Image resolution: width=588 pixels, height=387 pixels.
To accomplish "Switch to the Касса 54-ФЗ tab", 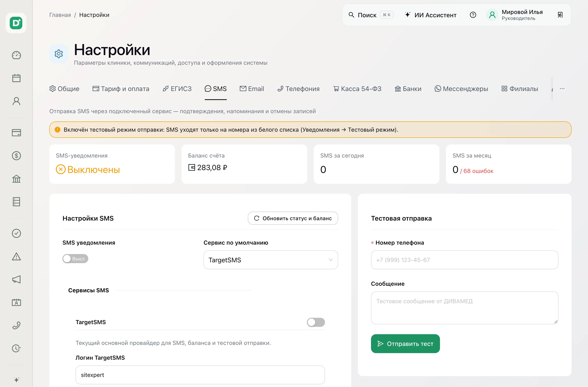I will [357, 89].
